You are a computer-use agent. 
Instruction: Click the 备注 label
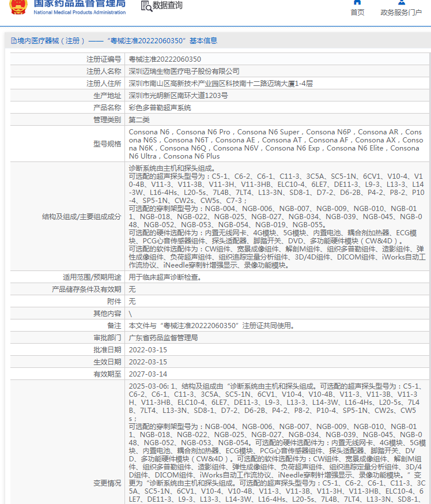coord(114,326)
